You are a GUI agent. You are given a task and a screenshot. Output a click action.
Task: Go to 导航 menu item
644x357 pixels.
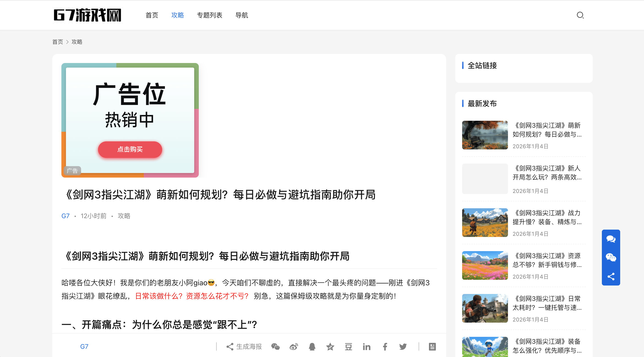241,15
